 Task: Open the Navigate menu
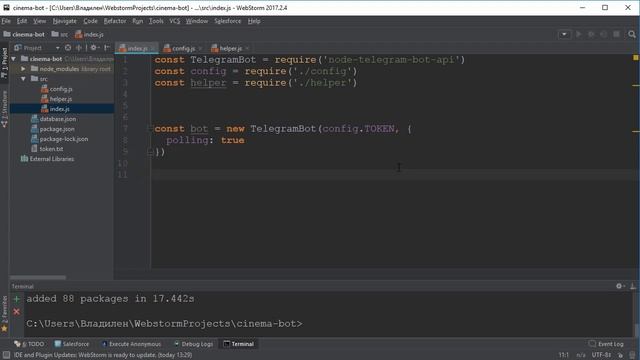click(x=64, y=21)
